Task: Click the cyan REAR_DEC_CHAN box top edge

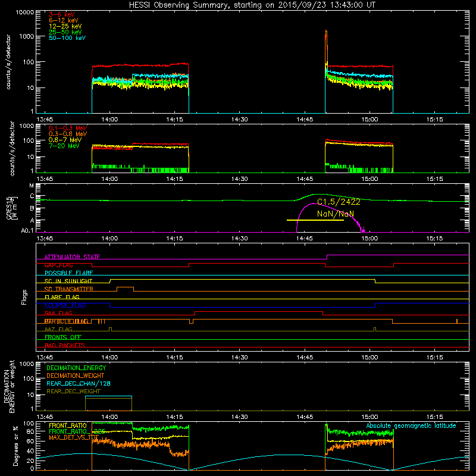Action: point(108,396)
